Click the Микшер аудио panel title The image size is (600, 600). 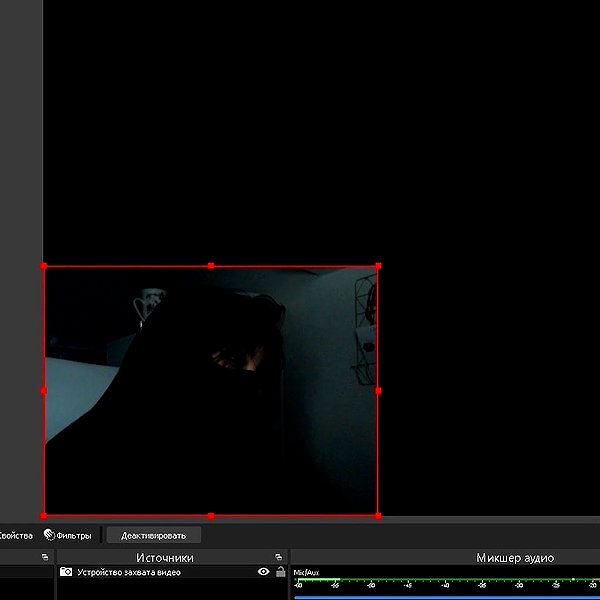(515, 558)
